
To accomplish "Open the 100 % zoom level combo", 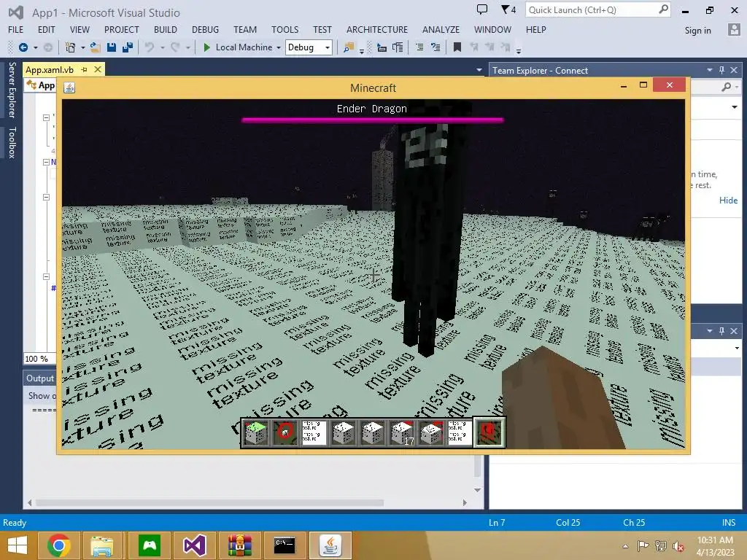I will (40, 359).
